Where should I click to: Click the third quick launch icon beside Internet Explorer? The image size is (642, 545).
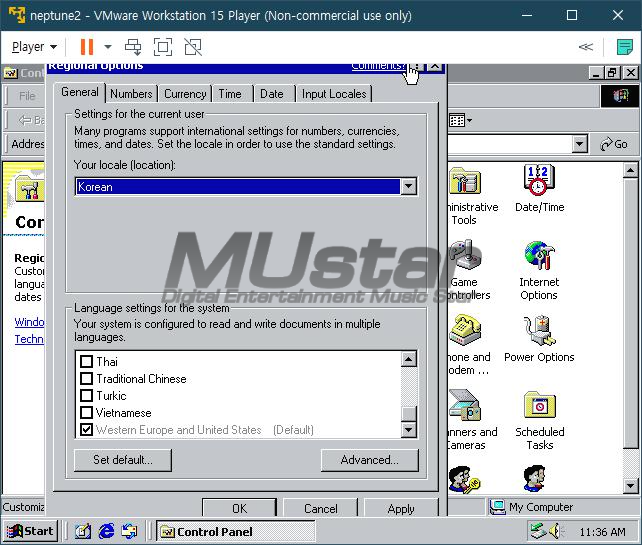click(129, 531)
